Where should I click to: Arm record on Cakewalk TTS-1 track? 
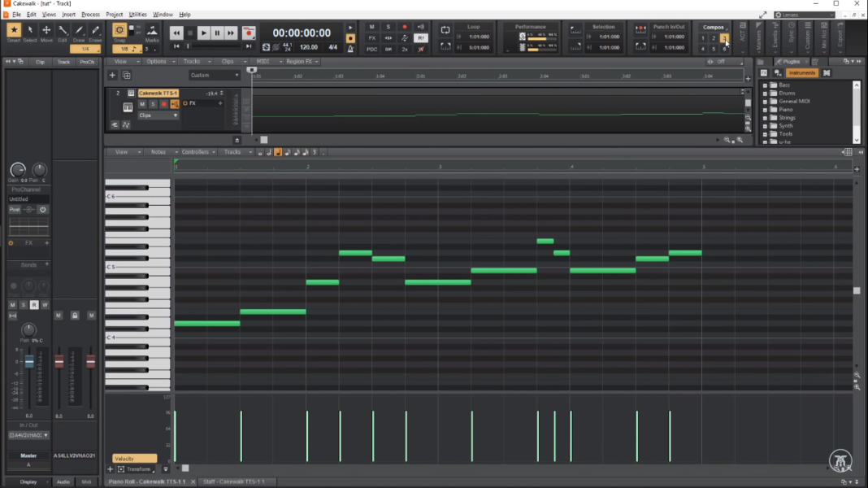(163, 104)
